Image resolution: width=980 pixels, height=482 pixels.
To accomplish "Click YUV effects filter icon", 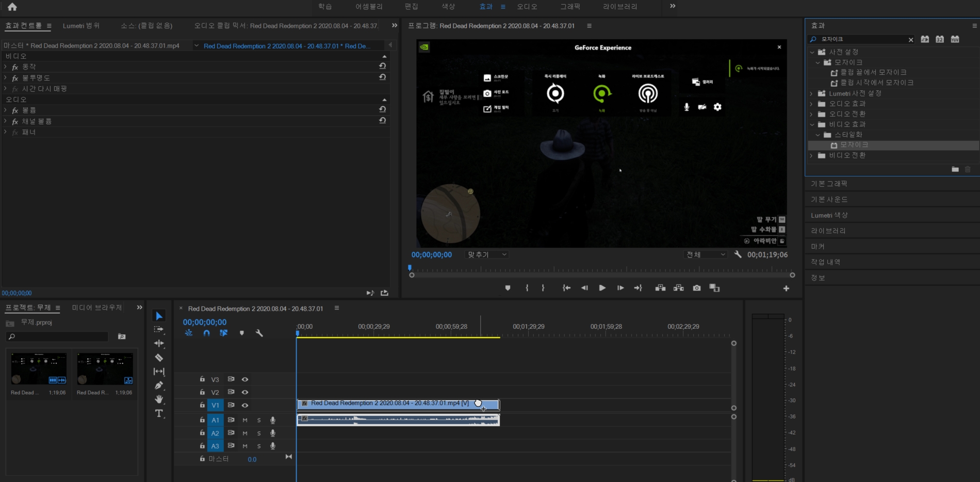I will click(x=955, y=39).
